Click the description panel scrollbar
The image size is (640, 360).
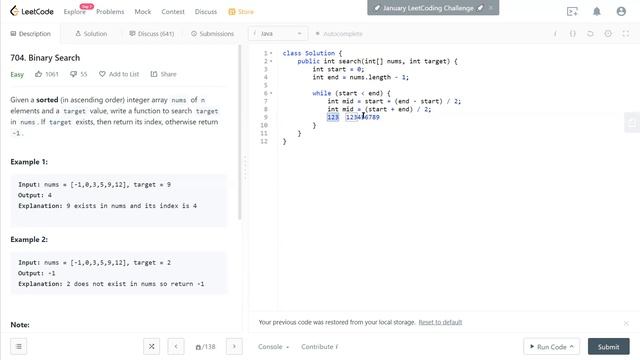click(x=240, y=133)
